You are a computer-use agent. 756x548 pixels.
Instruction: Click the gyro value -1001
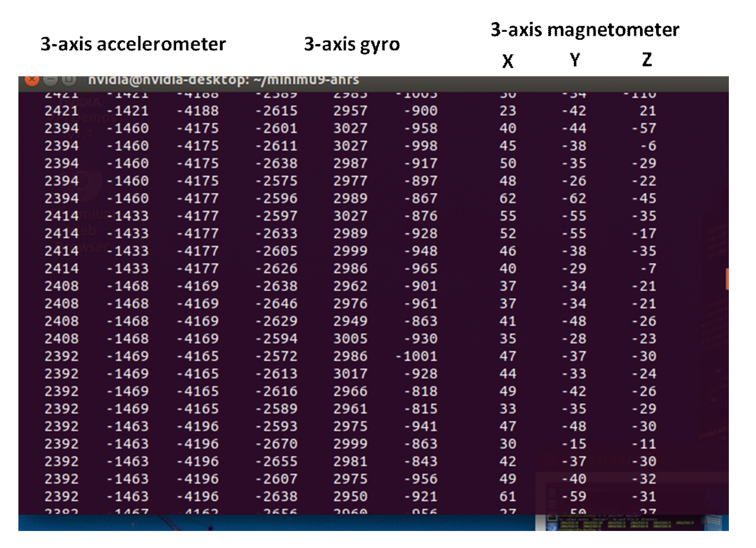416,356
